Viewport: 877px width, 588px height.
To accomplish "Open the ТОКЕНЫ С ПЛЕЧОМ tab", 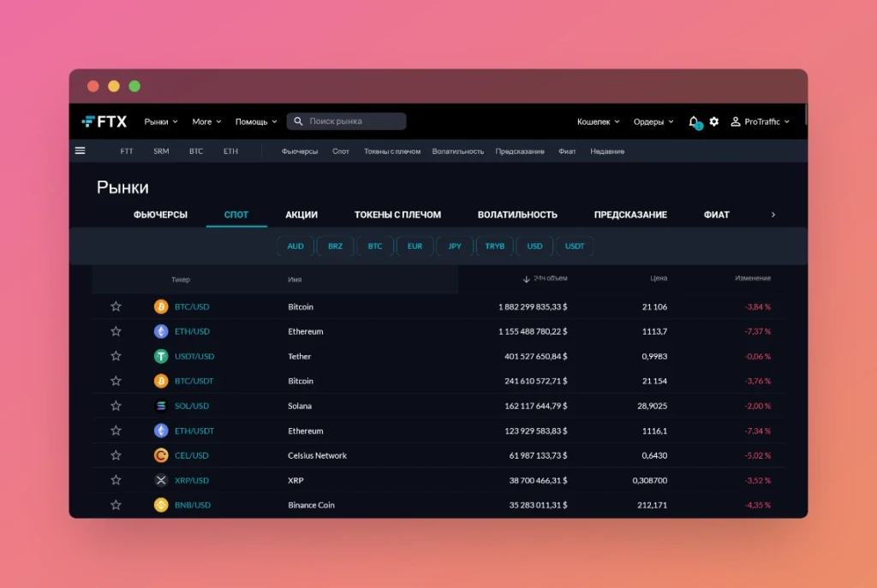I will 397,215.
